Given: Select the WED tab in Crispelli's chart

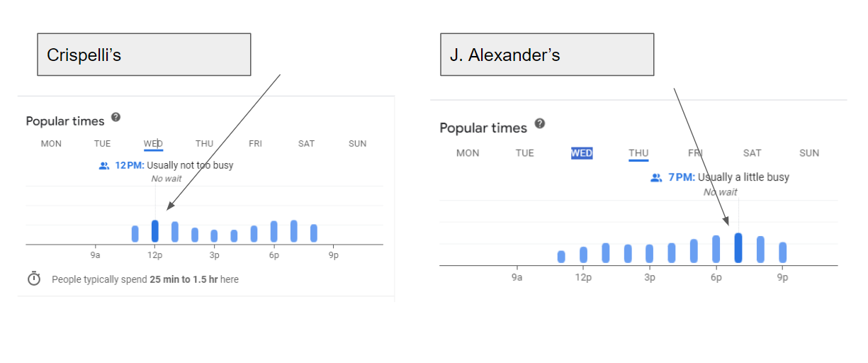Looking at the screenshot, I should [153, 144].
